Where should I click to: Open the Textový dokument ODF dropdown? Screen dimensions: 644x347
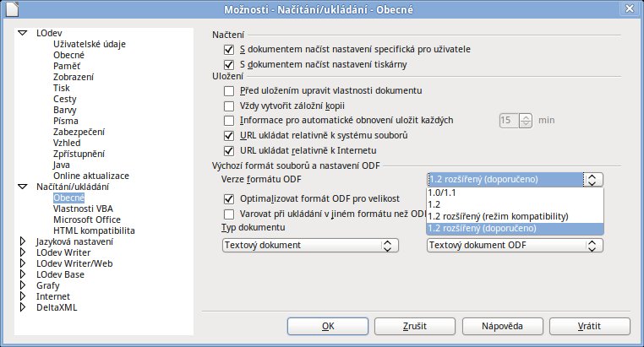[x=515, y=246]
